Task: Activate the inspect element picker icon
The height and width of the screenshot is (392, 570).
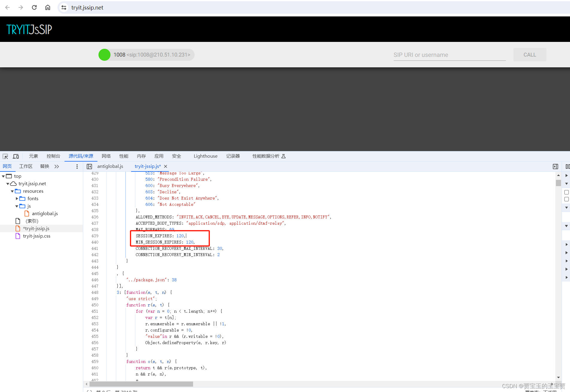Action: point(5,156)
